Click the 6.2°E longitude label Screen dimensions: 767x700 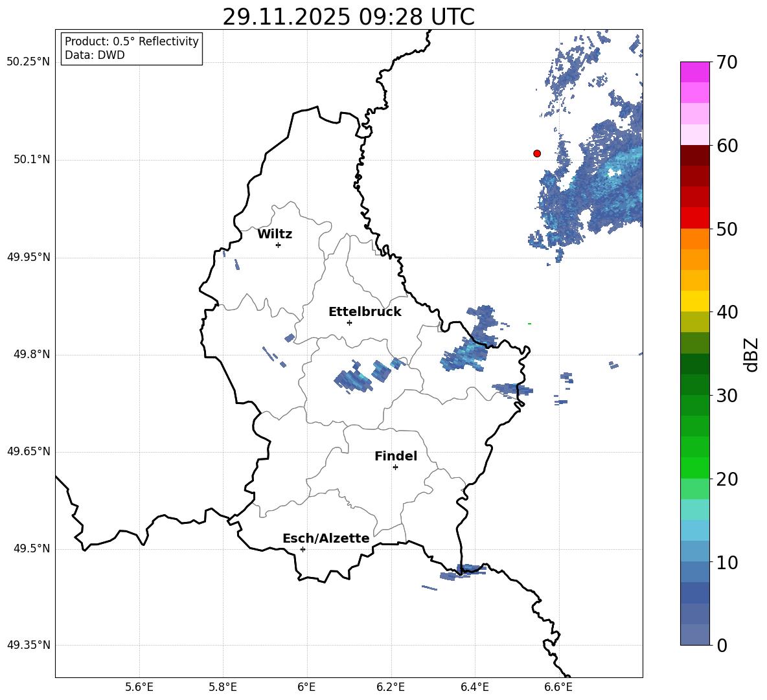tap(391, 687)
